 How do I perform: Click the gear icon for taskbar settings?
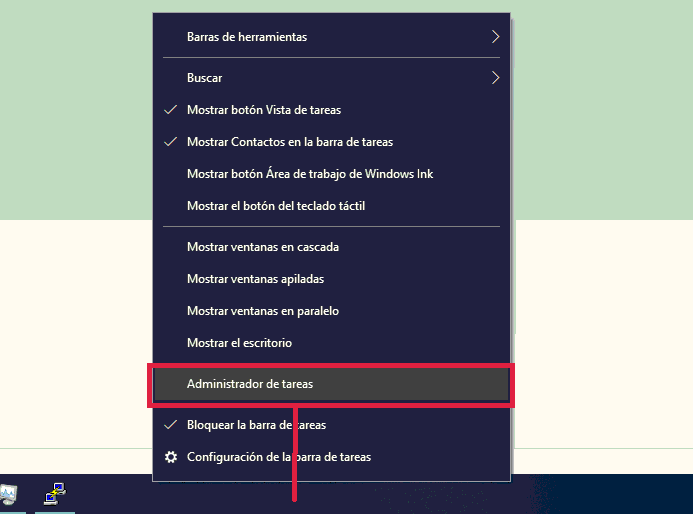(x=171, y=457)
